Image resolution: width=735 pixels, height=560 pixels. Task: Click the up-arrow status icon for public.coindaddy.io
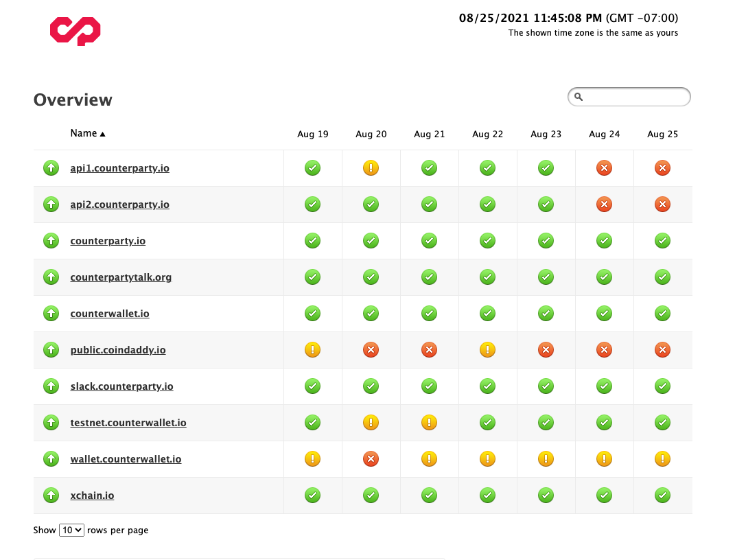[51, 349]
